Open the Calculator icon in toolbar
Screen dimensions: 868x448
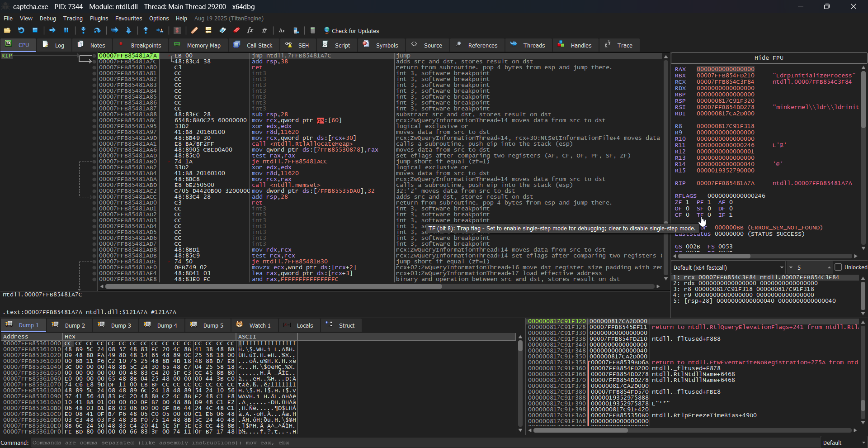click(312, 30)
